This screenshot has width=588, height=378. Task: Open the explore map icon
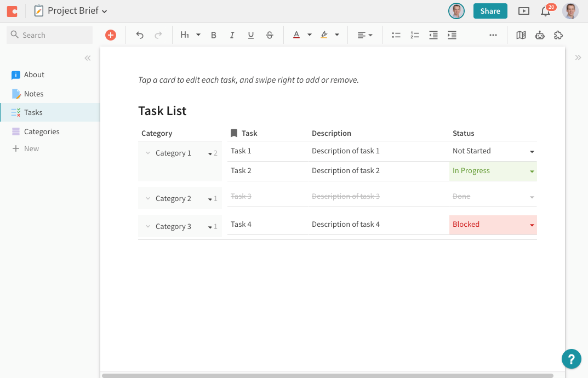tap(521, 35)
